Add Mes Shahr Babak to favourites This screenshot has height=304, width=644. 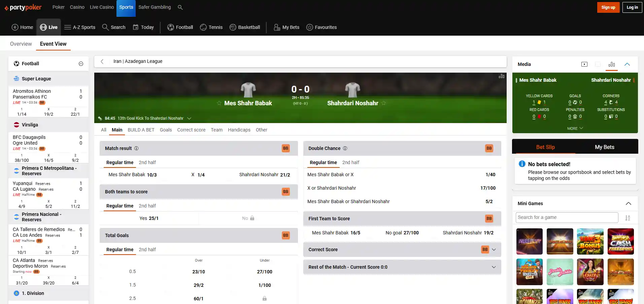tap(219, 103)
